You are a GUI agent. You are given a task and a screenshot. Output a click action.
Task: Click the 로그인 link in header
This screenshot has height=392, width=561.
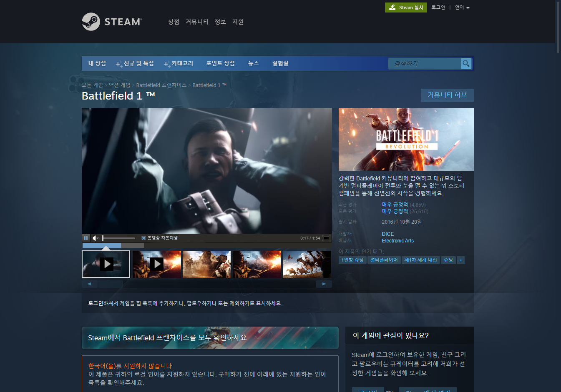[x=438, y=7]
